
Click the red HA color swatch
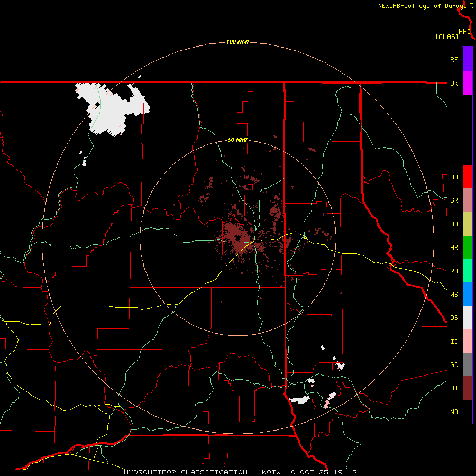point(467,177)
